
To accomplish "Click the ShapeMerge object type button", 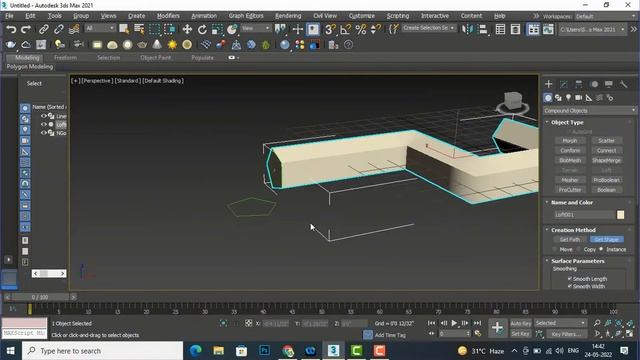I will [x=606, y=160].
